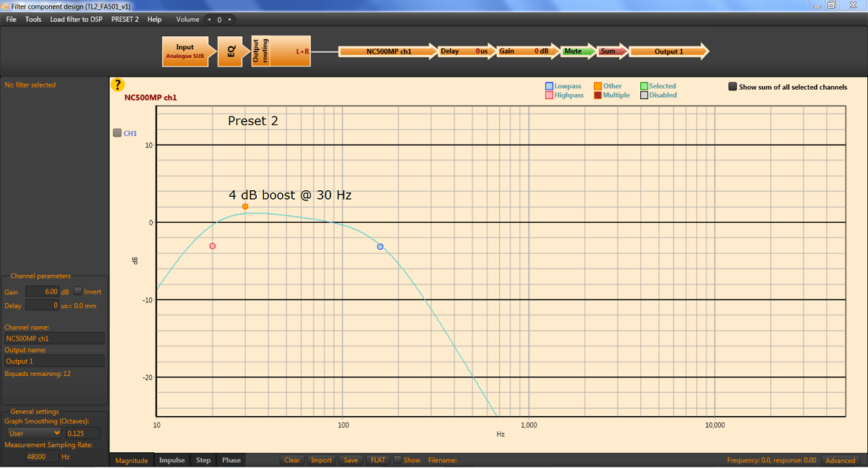
Task: Click the Channel name field NC500MP ch1
Action: (54, 338)
